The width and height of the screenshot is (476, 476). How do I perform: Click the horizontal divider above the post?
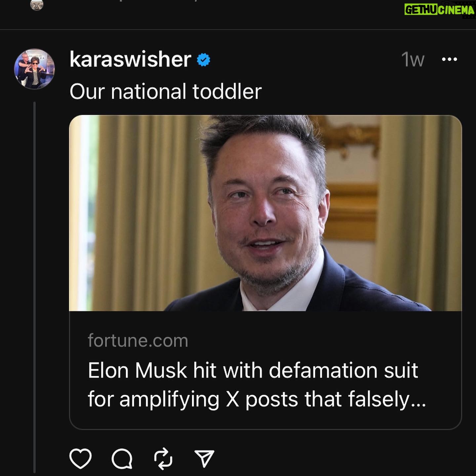click(238, 30)
